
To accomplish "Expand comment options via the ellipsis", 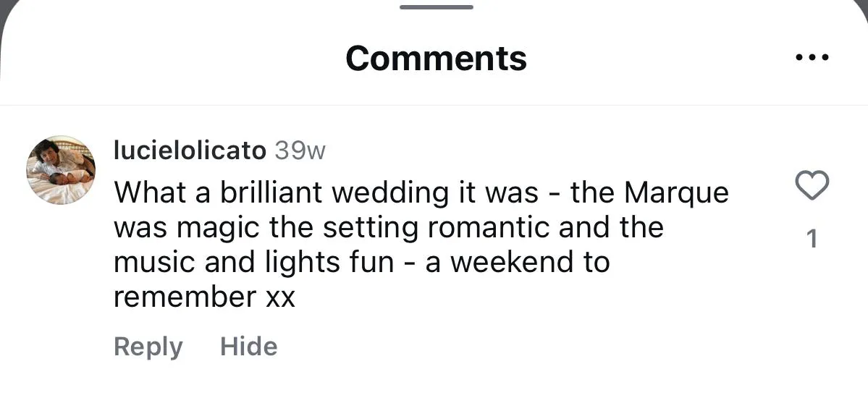I will coord(812,57).
